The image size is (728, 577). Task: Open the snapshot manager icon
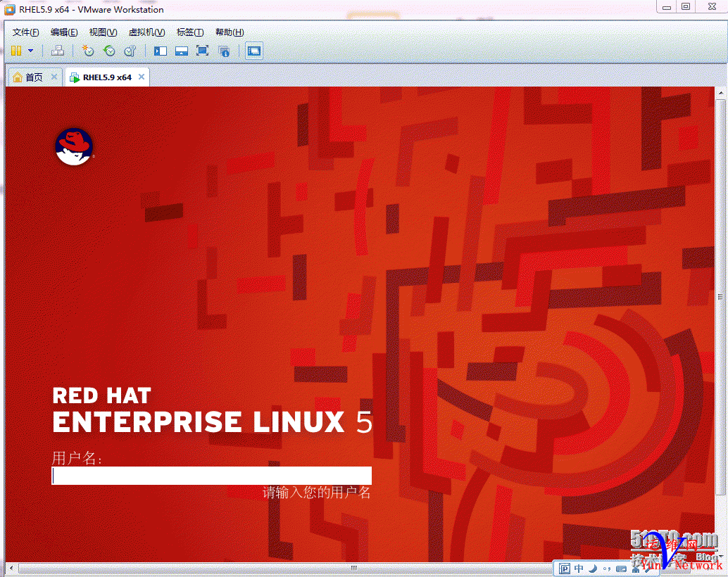click(x=130, y=51)
